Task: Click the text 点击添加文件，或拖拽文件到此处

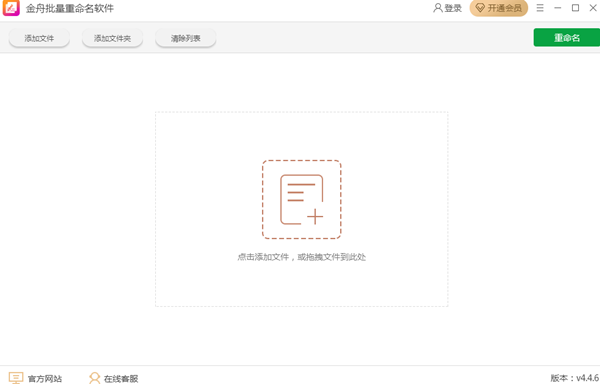Action: pyautogui.click(x=302, y=257)
